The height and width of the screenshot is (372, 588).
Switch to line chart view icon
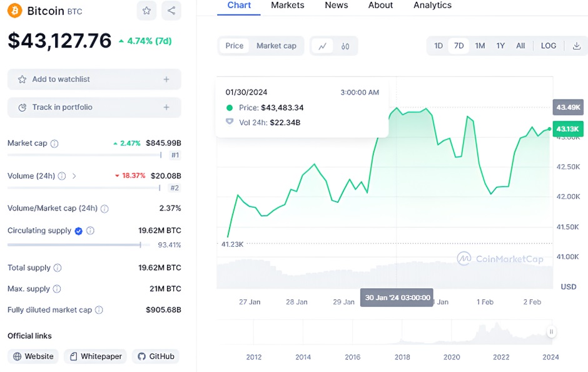[323, 46]
